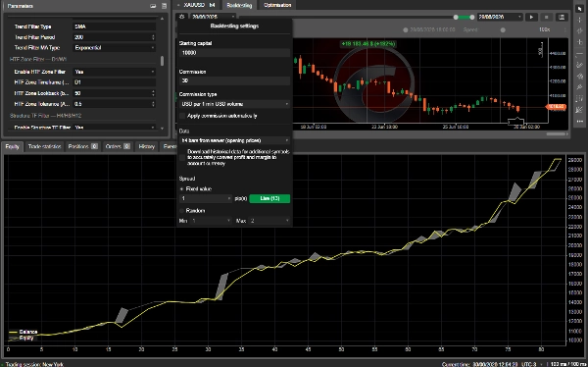The width and height of the screenshot is (588, 367).
Task: Click the green Live spread button
Action: 269,198
